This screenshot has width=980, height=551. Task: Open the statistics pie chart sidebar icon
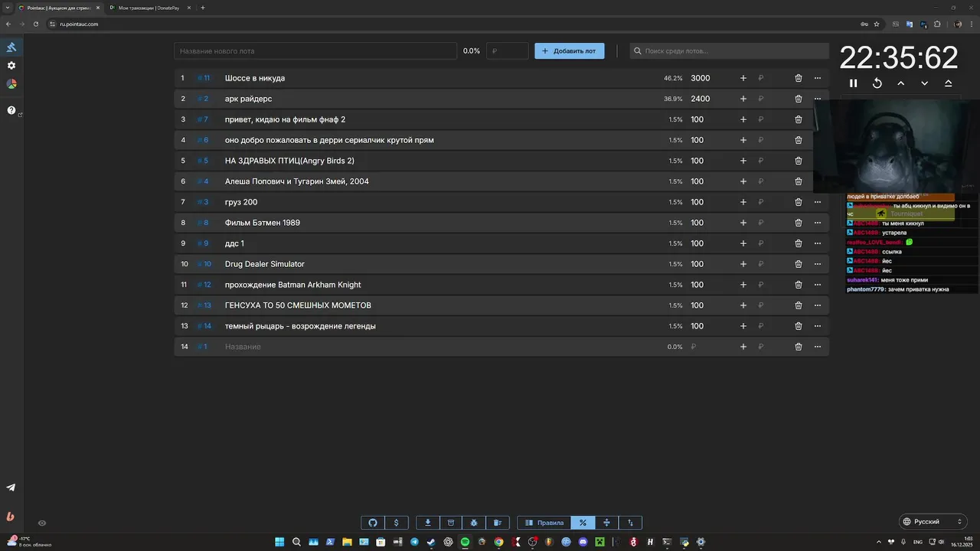pos(11,84)
